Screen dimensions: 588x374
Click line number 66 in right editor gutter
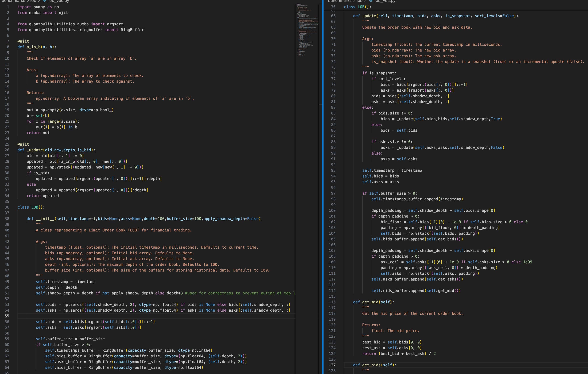pos(333,16)
